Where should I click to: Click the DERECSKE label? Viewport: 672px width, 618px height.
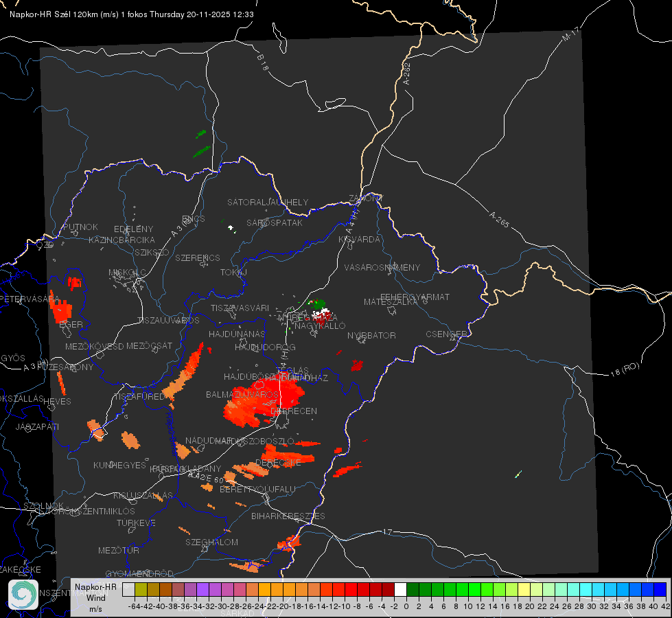tap(278, 463)
